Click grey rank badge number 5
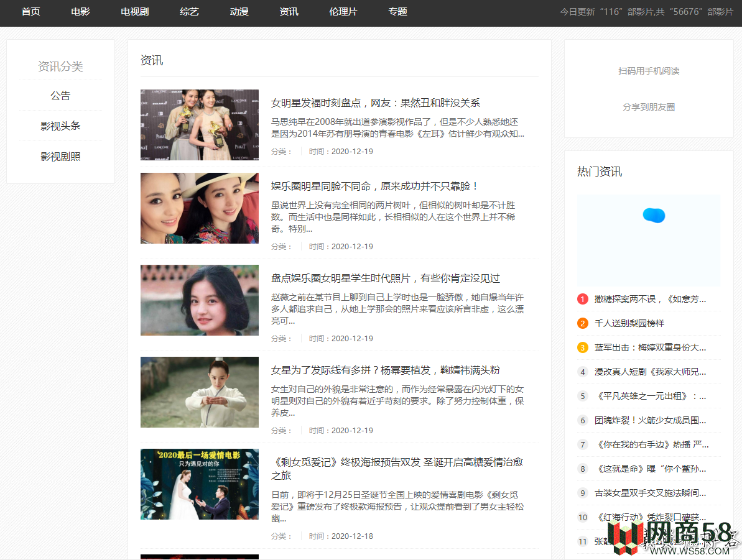The image size is (742, 560). click(x=583, y=396)
